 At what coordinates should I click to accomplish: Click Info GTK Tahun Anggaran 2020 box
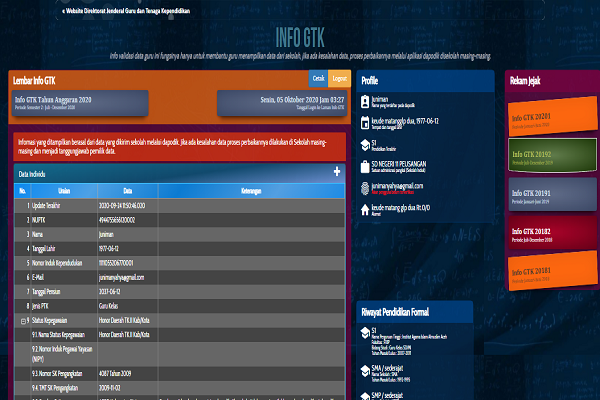coord(80,103)
